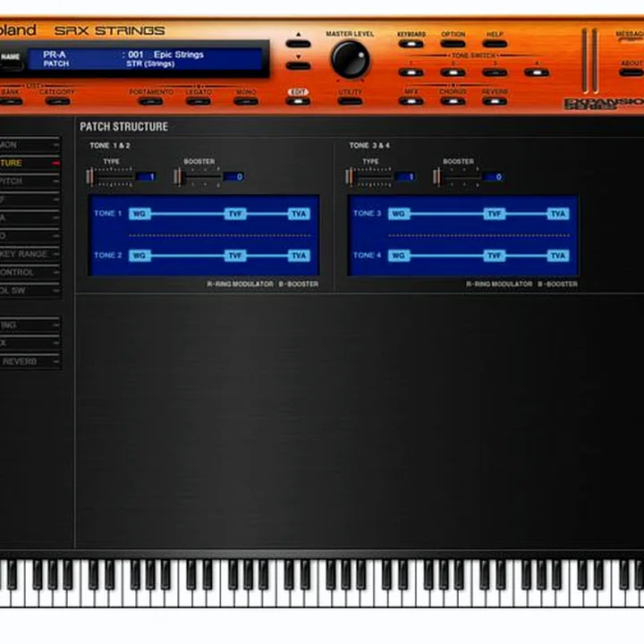This screenshot has height=644, width=644.
Task: Click the TVA block of Tone 2
Action: coord(299,256)
